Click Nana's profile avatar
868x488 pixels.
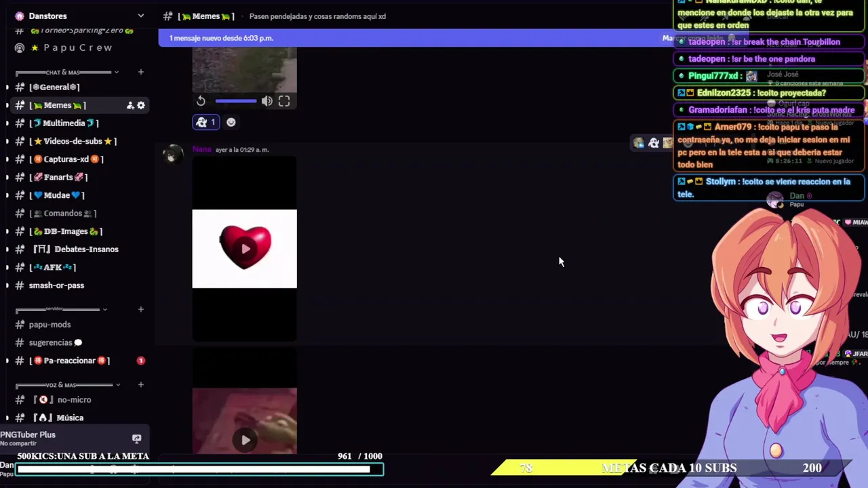(173, 155)
